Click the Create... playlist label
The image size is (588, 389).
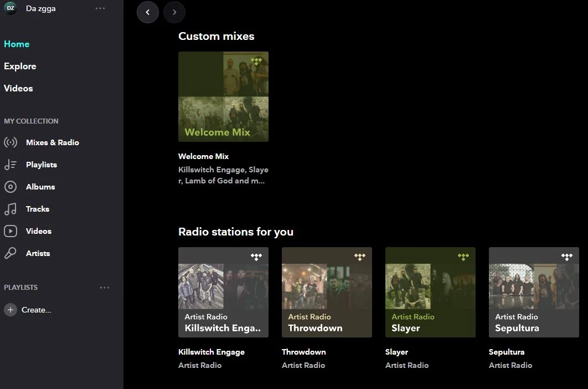click(x=37, y=310)
